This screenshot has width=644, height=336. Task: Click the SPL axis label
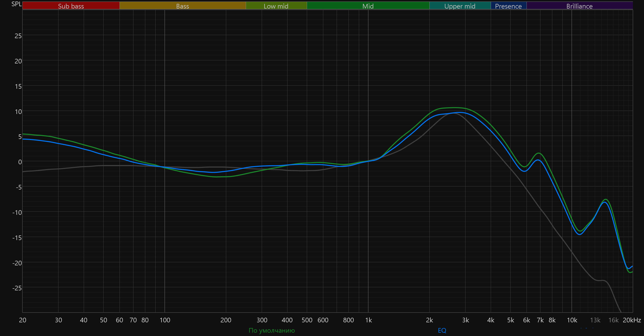pos(16,4)
